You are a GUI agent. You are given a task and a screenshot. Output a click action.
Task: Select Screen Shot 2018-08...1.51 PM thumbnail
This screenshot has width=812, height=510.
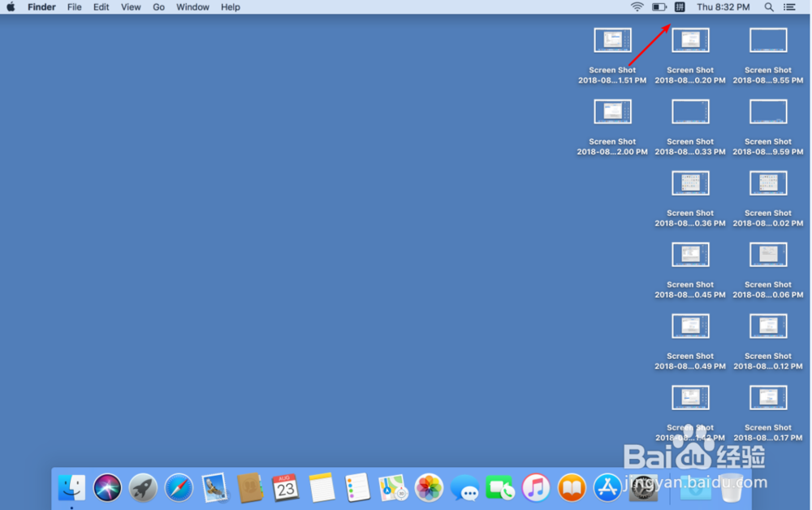point(612,41)
